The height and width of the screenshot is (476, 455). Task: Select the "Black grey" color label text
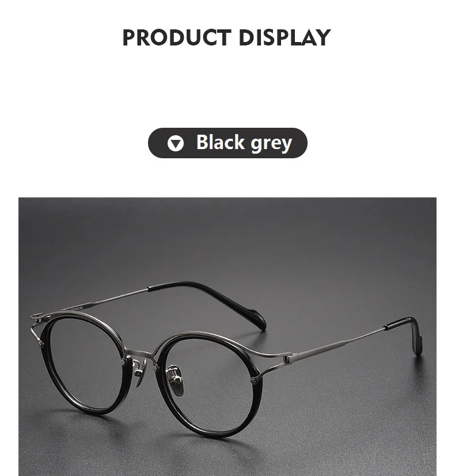point(244,142)
